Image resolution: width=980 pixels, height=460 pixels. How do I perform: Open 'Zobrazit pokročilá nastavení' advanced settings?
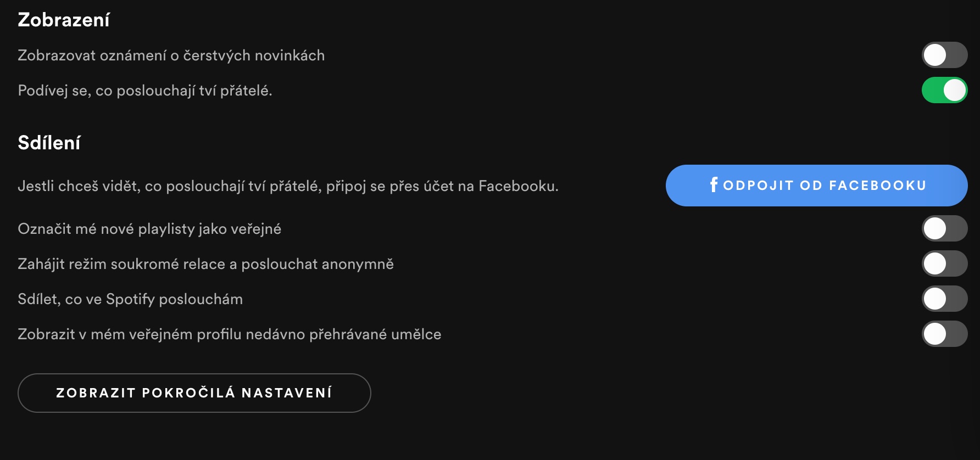pos(194,393)
